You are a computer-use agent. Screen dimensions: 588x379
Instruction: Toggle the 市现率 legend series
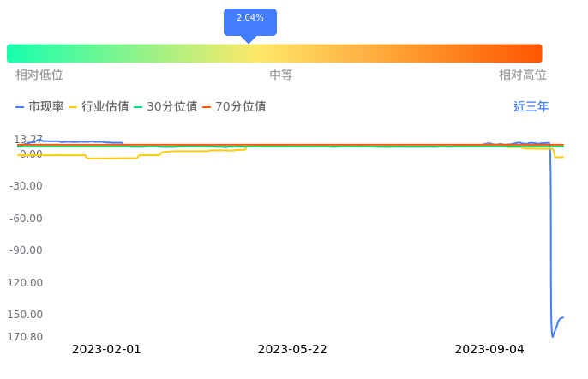tap(40, 107)
